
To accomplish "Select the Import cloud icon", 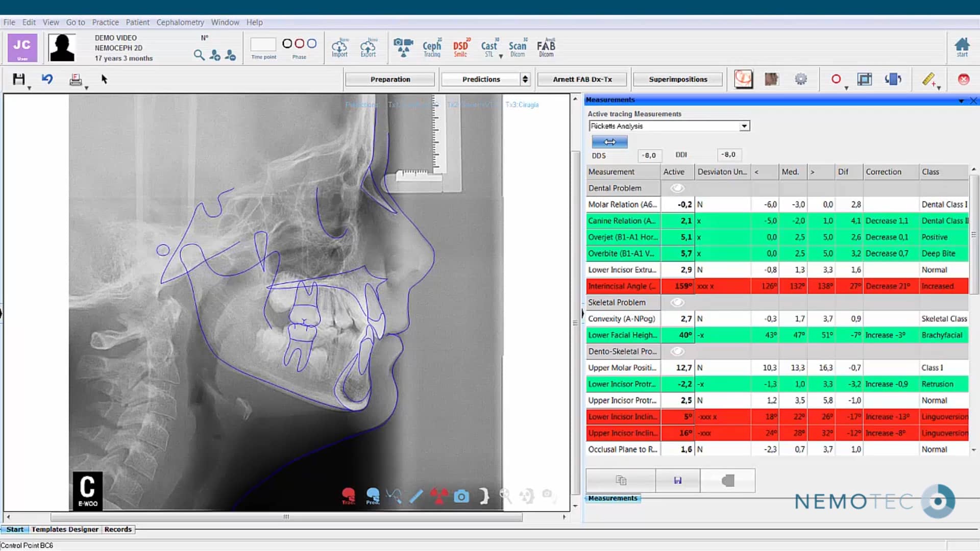I will (x=339, y=46).
